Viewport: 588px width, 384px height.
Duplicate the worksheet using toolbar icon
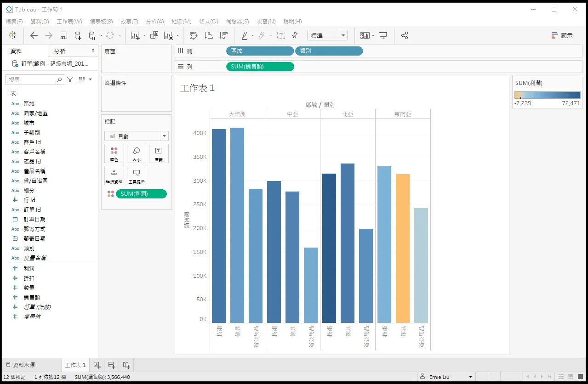tap(154, 35)
